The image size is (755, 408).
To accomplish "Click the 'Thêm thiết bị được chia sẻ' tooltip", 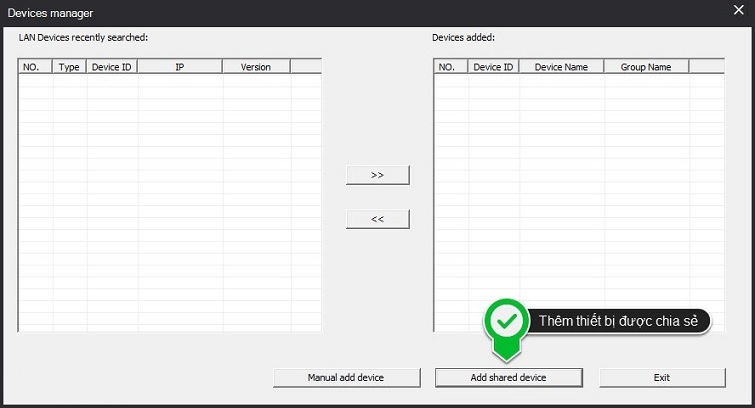I will 620,321.
